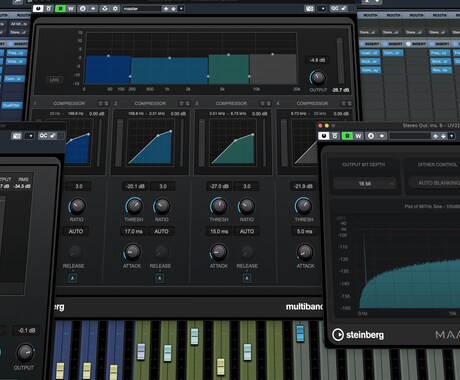Viewport: 460px width, 380px height.
Task: Load previous preset in UV22 window
Action: [x=435, y=136]
